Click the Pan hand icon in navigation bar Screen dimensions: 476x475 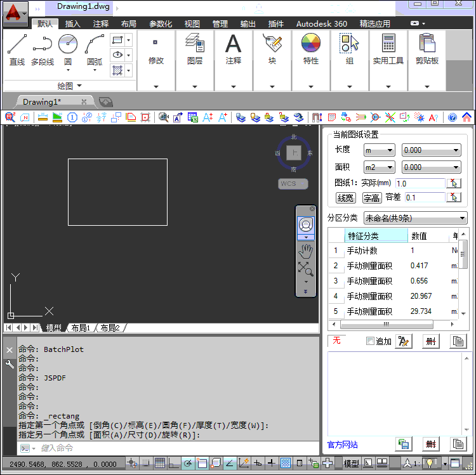coord(305,251)
